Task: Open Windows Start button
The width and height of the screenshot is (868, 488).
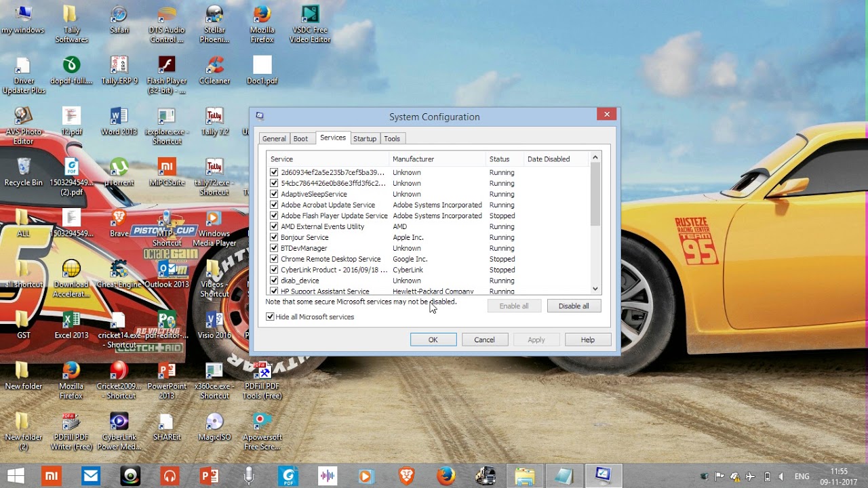Action: pos(15,476)
